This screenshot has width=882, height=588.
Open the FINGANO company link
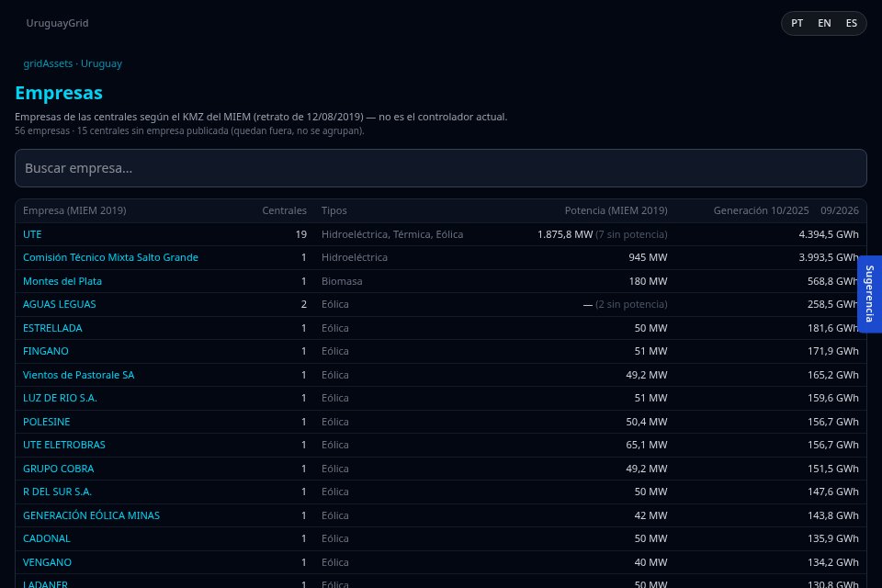(46, 351)
